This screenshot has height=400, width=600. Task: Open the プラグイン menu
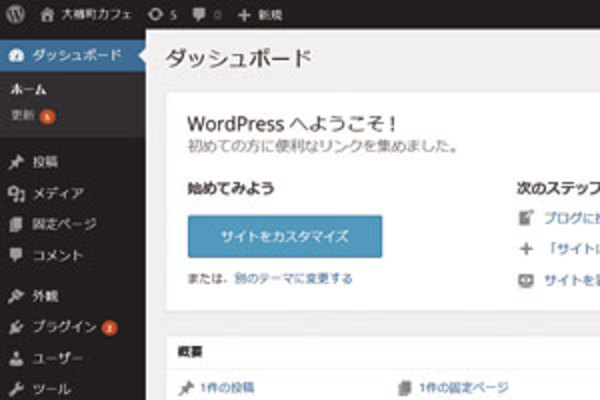(x=64, y=327)
